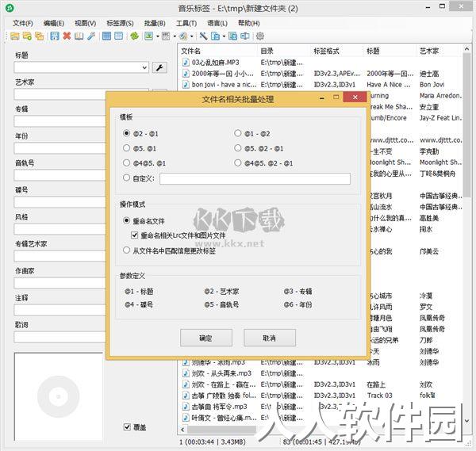Select template radio @2 - @1
This screenshot has width=476, height=451.
[x=127, y=133]
